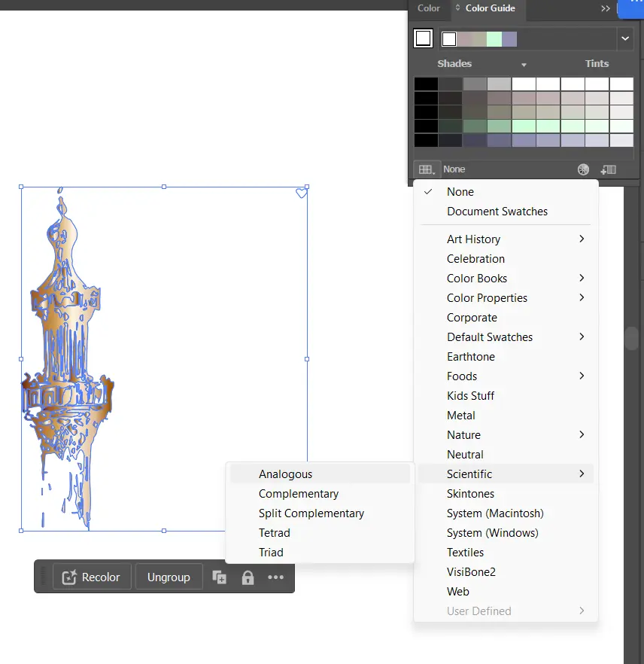Click the new-layer plus icon beside the lock
This screenshot has height=664, width=644.
219,577
